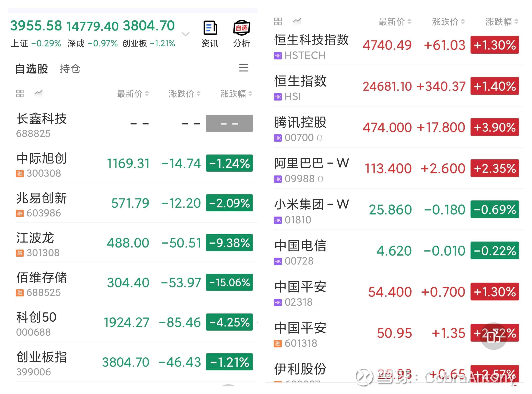Screen dimensions: 532x394
Task: Sort left list by 涨跌幅
Action: coord(236,94)
